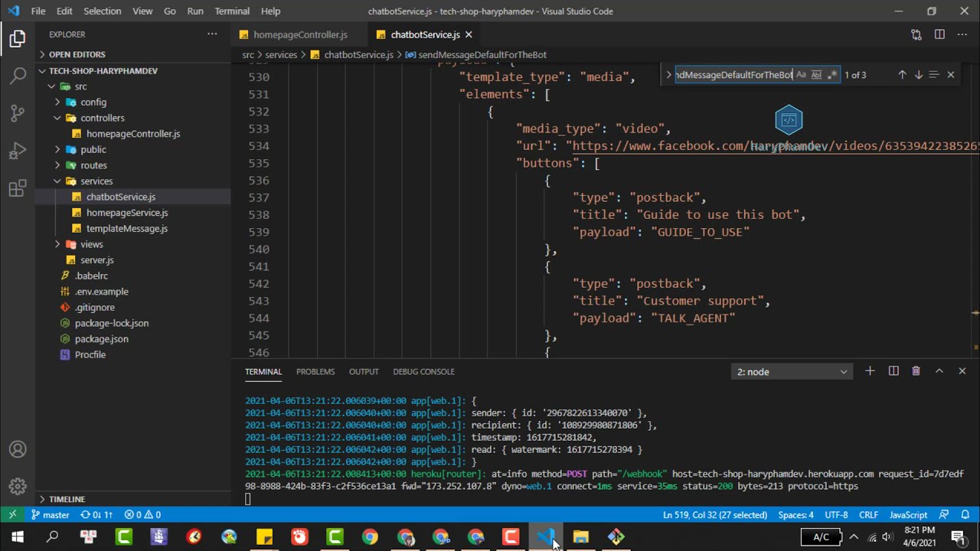Open the Terminal menu
Image resolution: width=980 pixels, height=551 pixels.
tap(232, 11)
